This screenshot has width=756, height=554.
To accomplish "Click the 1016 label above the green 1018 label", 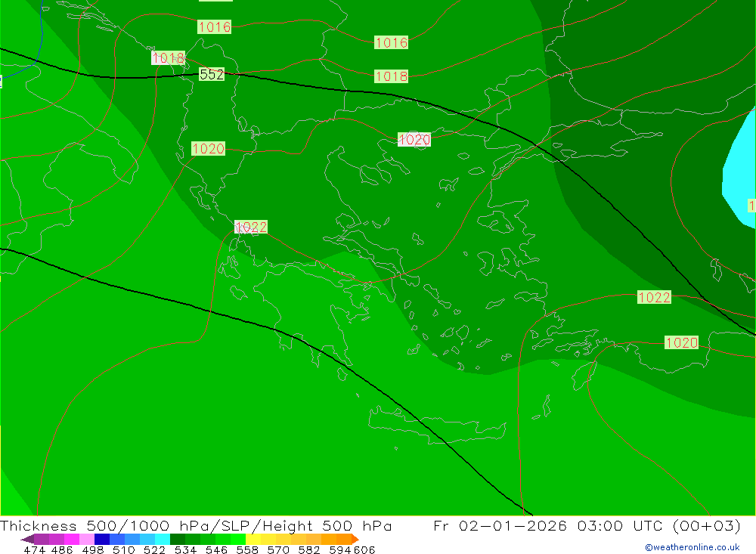I will pyautogui.click(x=391, y=42).
